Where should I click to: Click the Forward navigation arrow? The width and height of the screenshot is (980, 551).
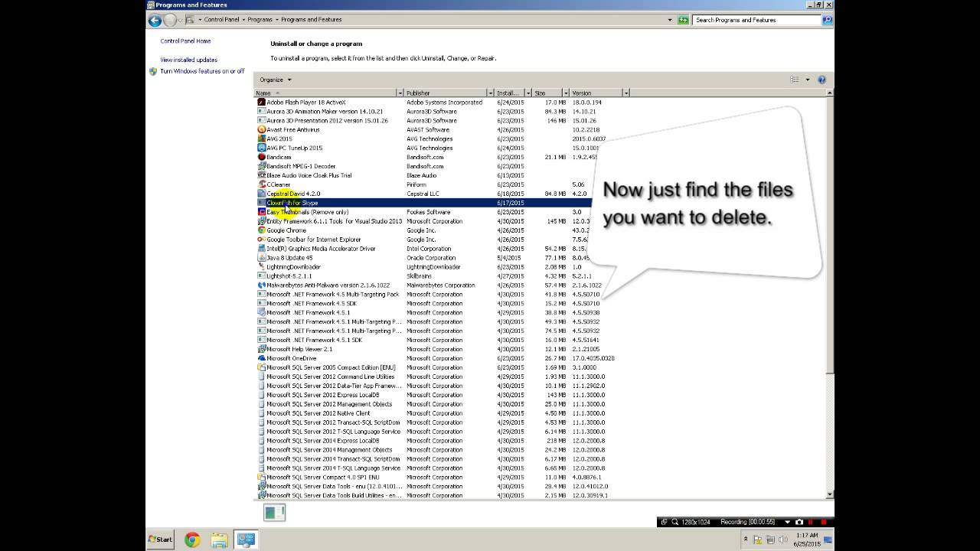click(171, 20)
